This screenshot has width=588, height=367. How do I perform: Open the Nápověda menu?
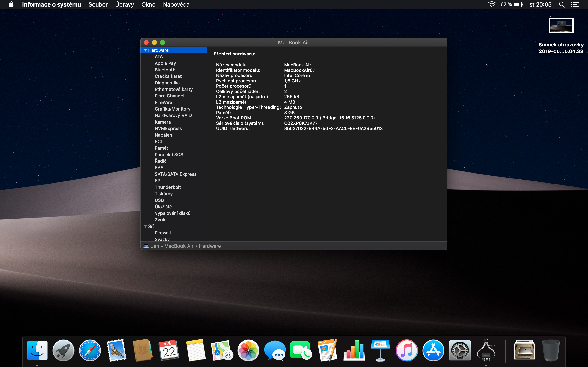[x=176, y=5]
